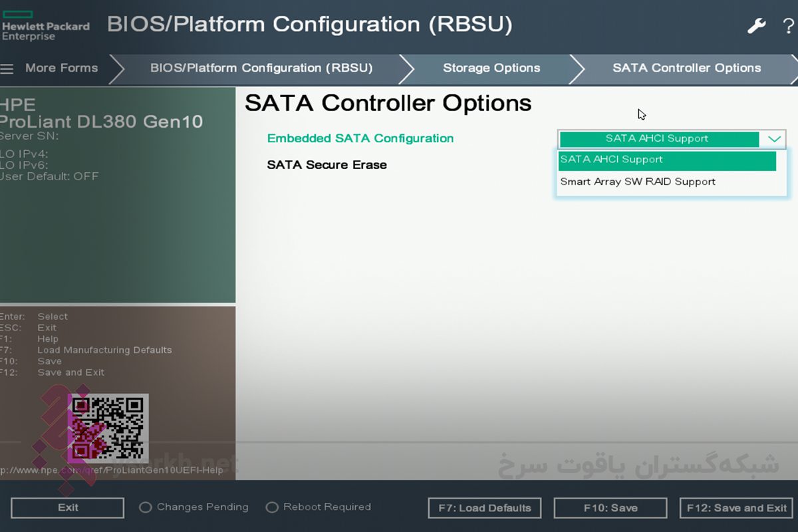
Task: Click F7: Load Defaults button
Action: pyautogui.click(x=484, y=508)
